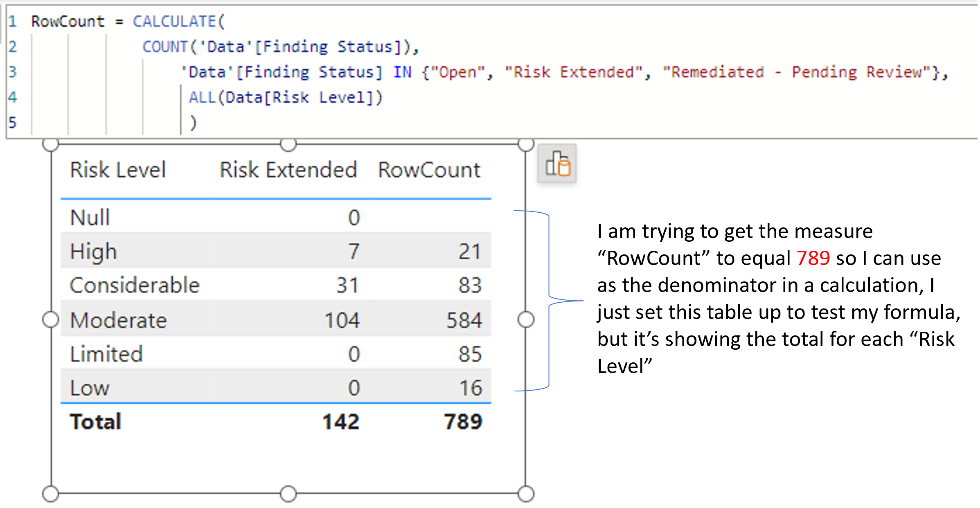
Task: Click the ALL(Data[Risk Level]) expression on line 4
Action: click(x=286, y=97)
